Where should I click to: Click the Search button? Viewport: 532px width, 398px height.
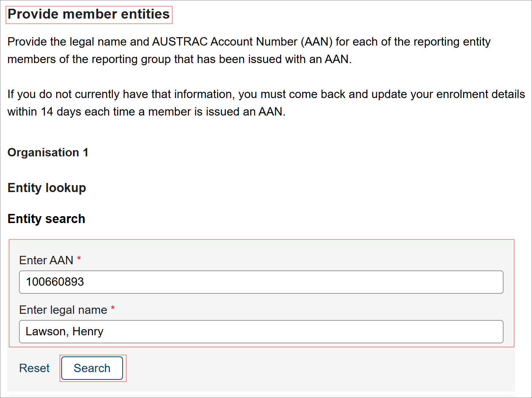(x=92, y=368)
